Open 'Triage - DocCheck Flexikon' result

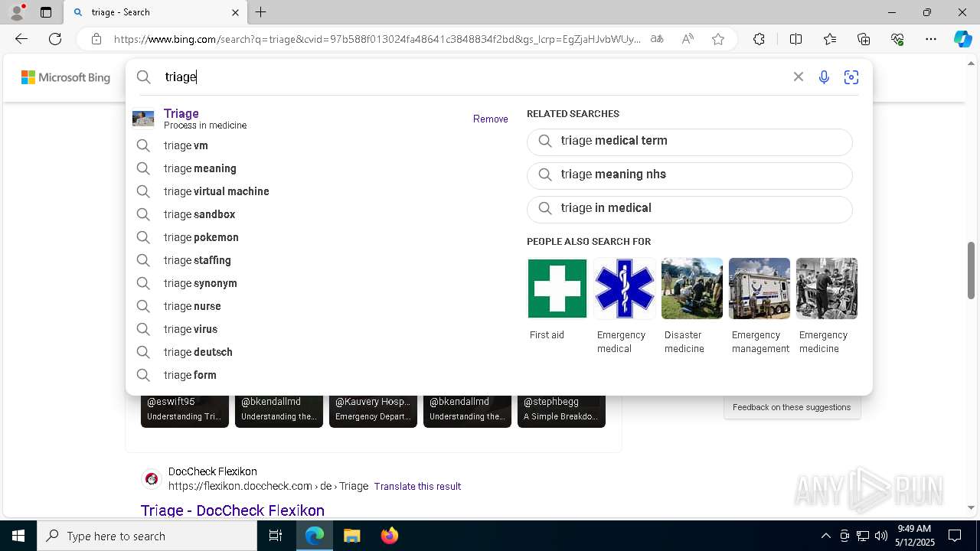233,510
